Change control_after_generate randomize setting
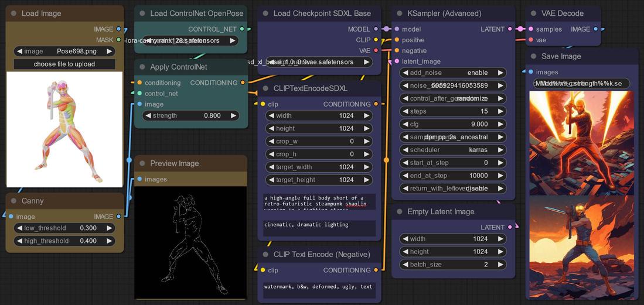The width and height of the screenshot is (644, 305). click(x=452, y=98)
